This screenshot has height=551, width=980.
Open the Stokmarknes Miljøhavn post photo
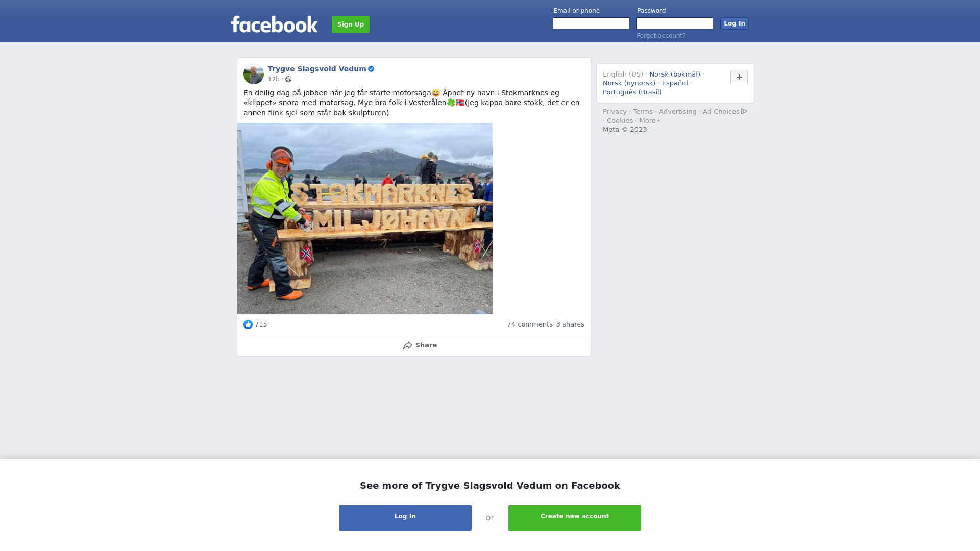click(365, 218)
